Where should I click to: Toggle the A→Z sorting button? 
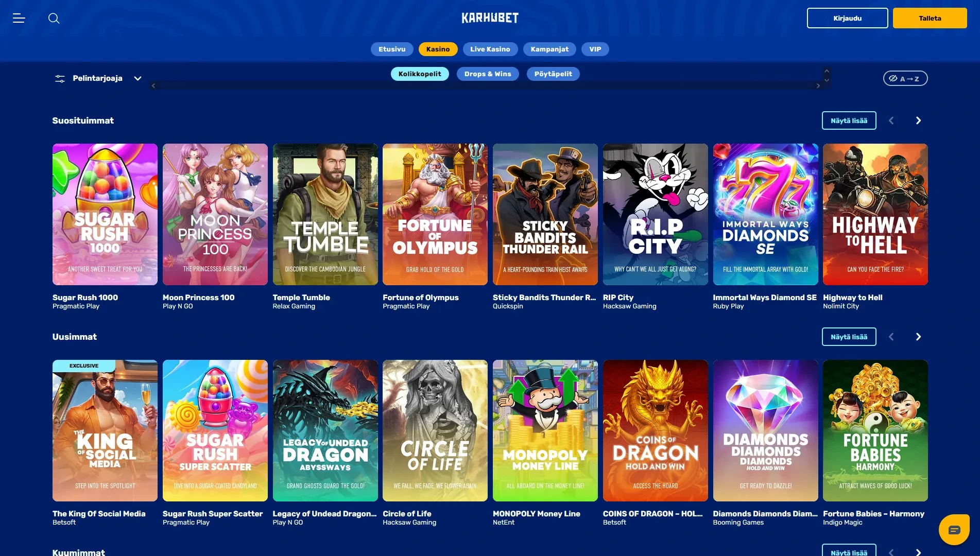905,78
